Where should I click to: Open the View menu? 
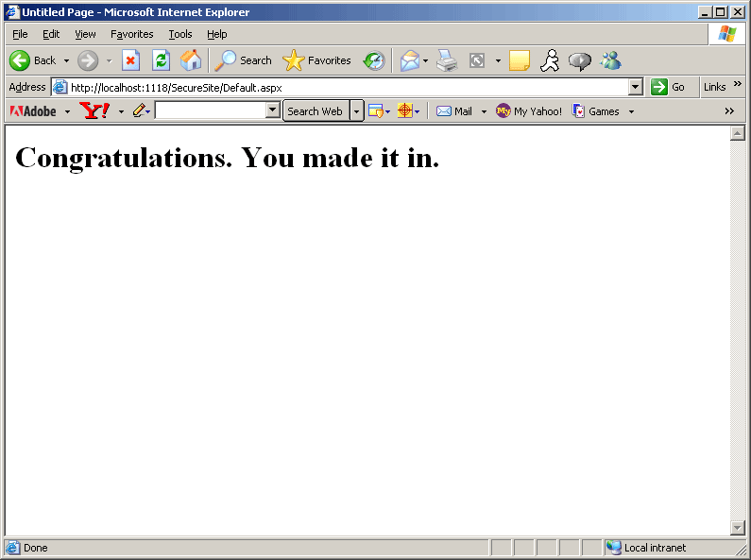(85, 34)
